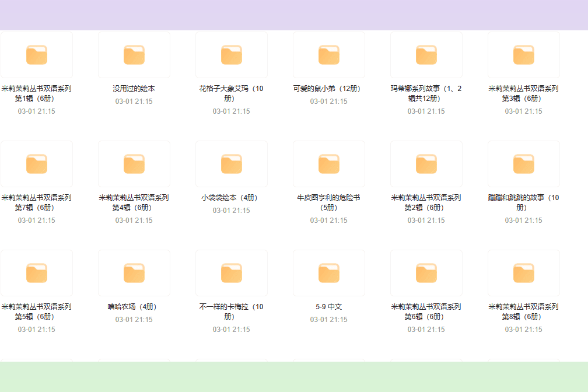Image resolution: width=588 pixels, height=392 pixels.
Task: Click the label 牛皮图亨利的危险书（5册）
Action: 329,202
